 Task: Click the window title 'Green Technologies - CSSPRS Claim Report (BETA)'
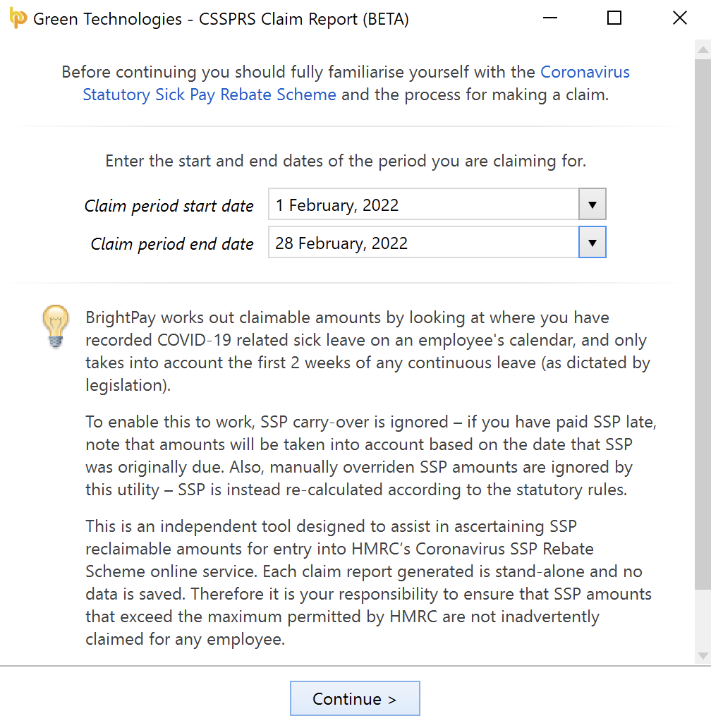point(221,19)
